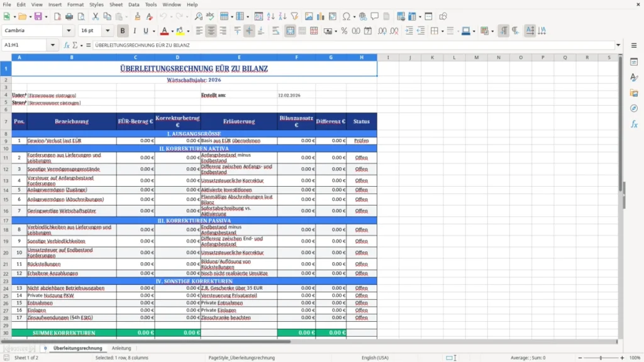The height and width of the screenshot is (362, 644).
Task: Expand the Special Character dropdown arrow
Action: pyautogui.click(x=354, y=17)
